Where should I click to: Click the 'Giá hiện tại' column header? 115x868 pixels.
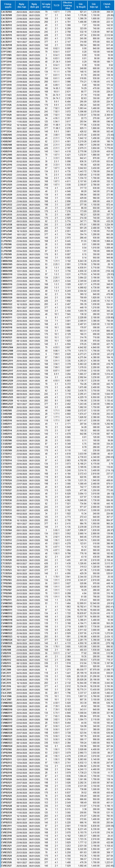[95, 5]
